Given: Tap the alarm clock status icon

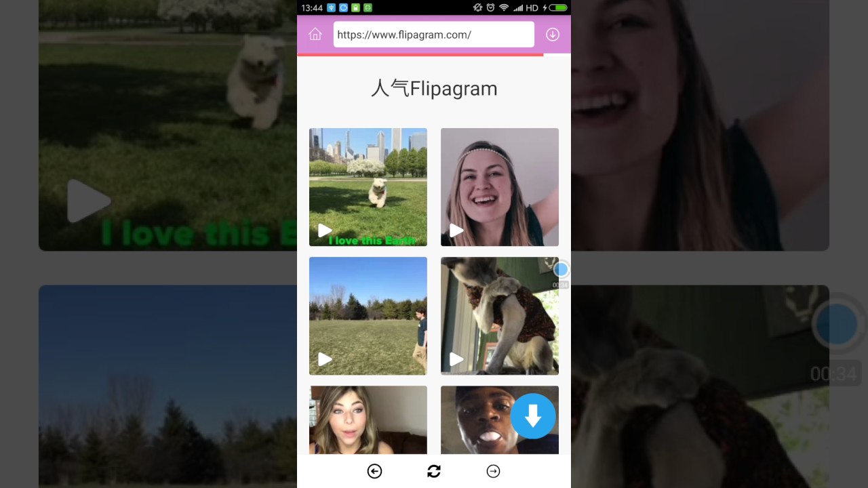Looking at the screenshot, I should [x=490, y=7].
